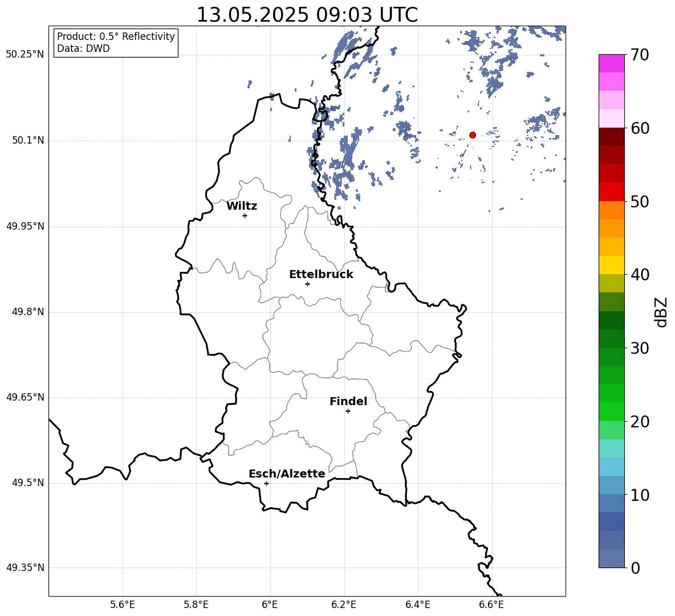
Task: Click the 50.1°N latitude label
Action: point(28,140)
